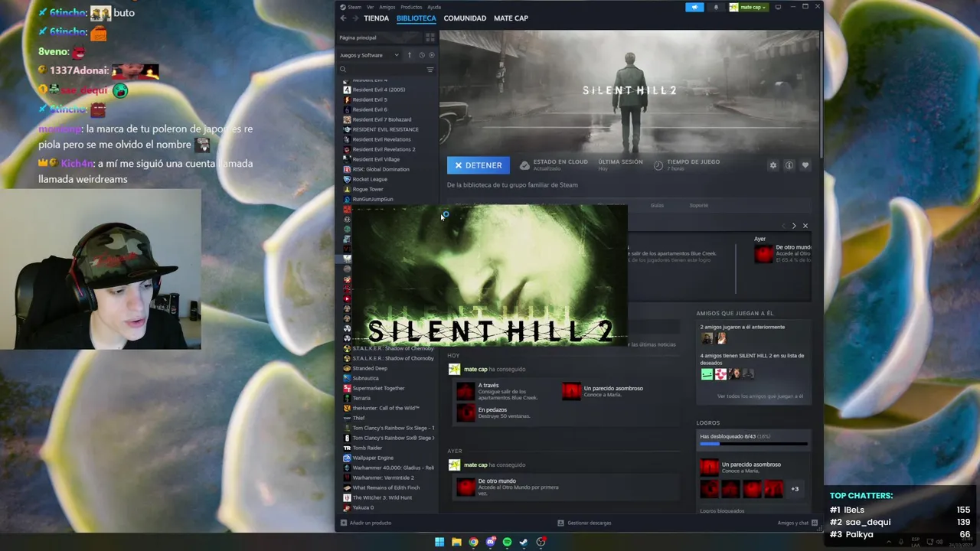Click Añadir un producto
The image size is (980, 551).
(x=366, y=523)
